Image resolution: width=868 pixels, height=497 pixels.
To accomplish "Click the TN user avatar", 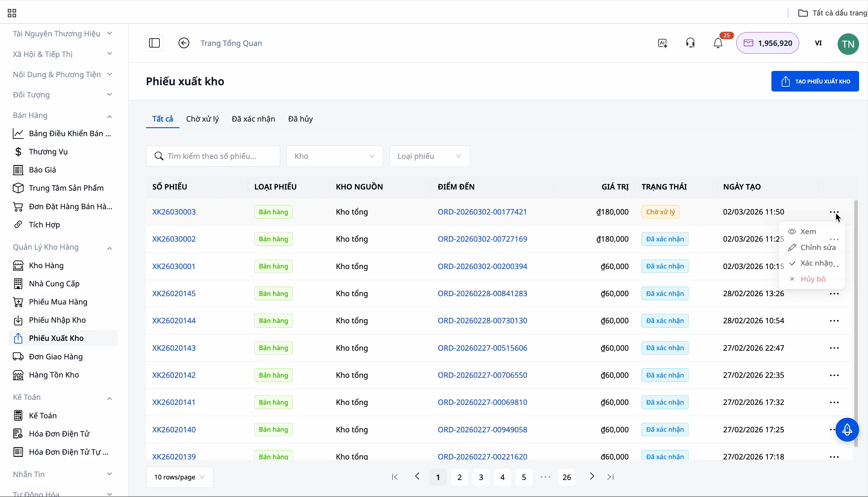I will (848, 44).
